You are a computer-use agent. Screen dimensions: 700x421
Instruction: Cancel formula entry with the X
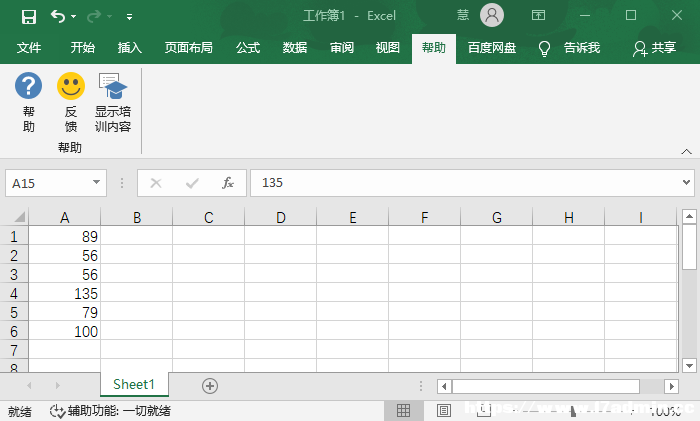[156, 183]
